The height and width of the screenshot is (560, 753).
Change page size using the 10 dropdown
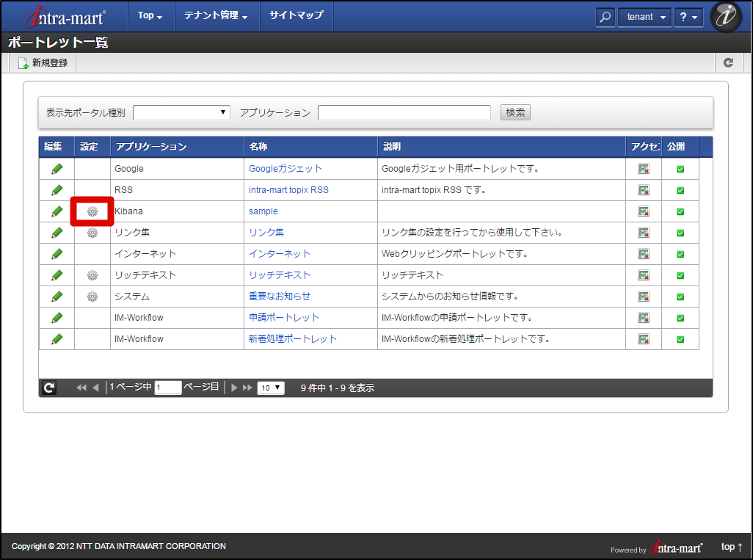[x=270, y=388]
